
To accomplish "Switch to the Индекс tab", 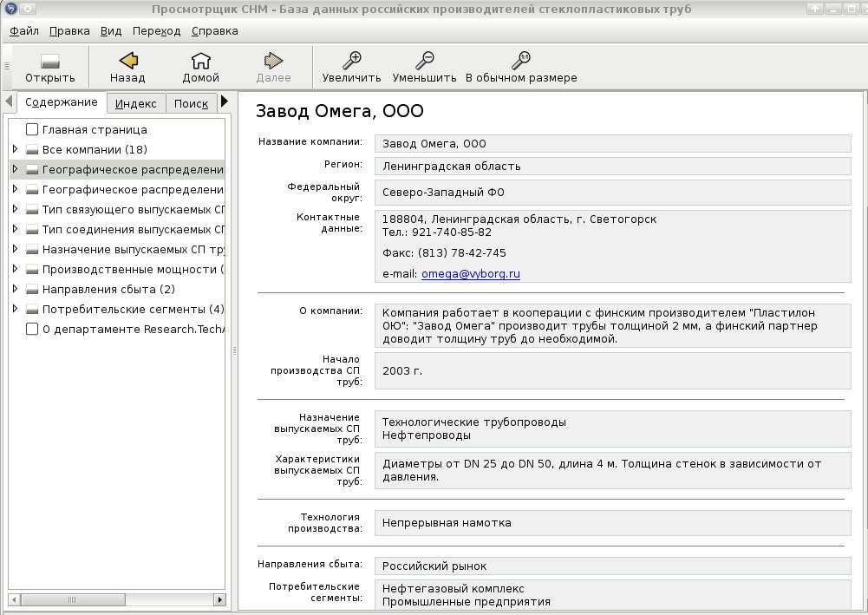I will click(x=135, y=103).
